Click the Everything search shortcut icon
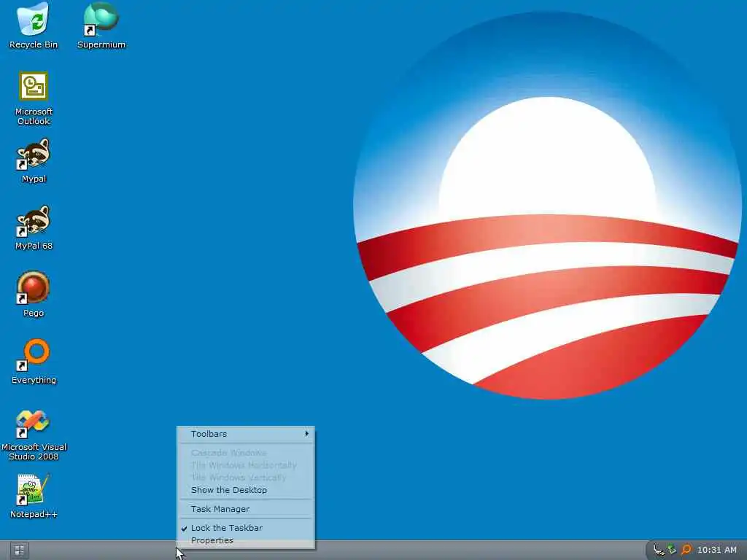Viewport: 747px width, 560px height. tap(34, 362)
